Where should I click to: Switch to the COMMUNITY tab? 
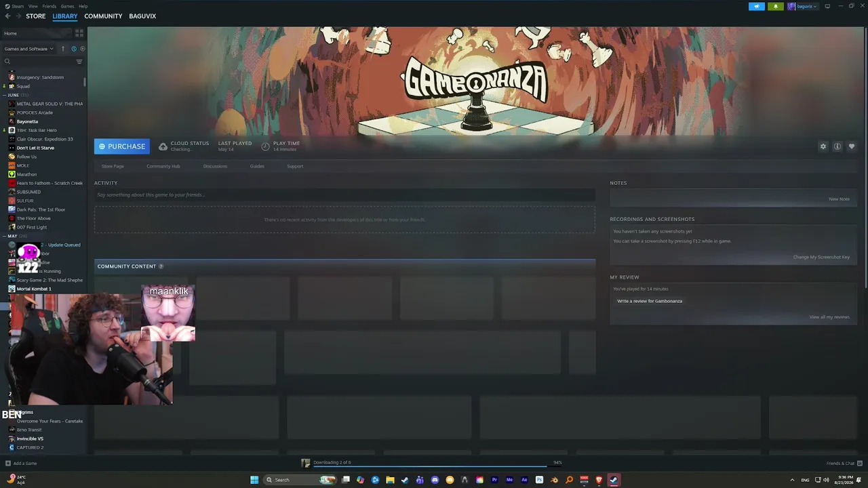point(103,16)
